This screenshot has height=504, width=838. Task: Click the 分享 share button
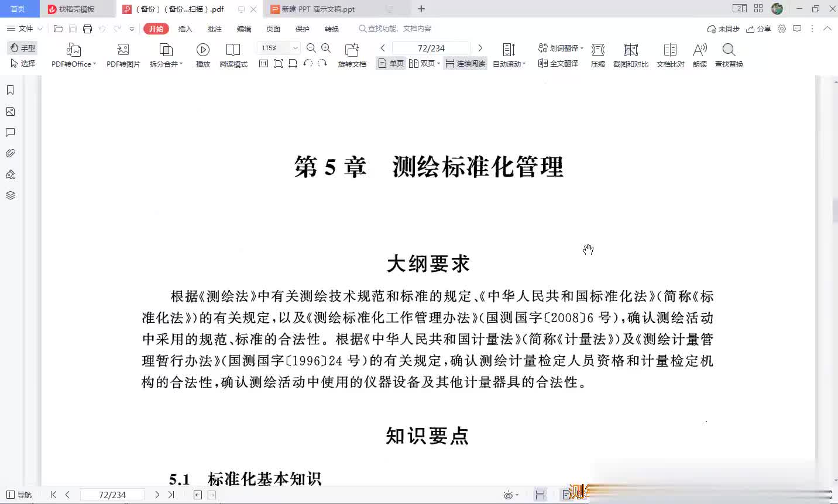point(758,29)
